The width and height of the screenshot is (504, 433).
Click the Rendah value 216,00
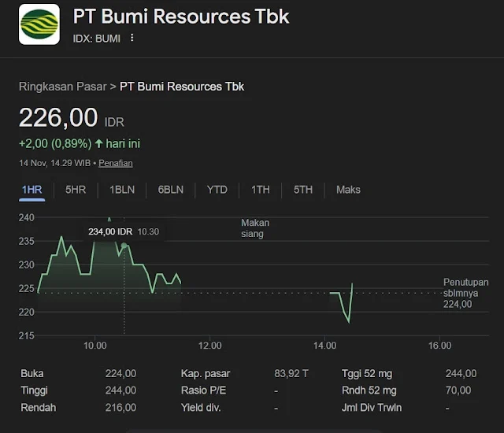[120, 408]
